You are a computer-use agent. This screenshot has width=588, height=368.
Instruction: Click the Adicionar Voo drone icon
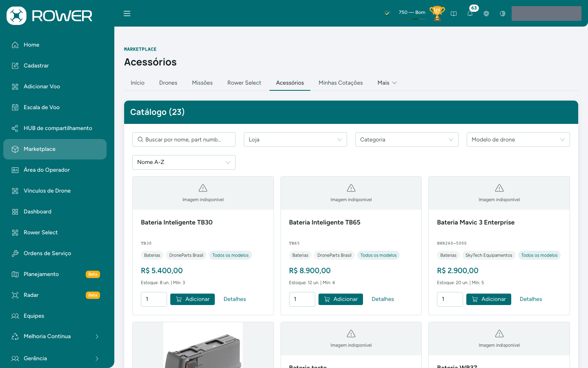(x=15, y=87)
